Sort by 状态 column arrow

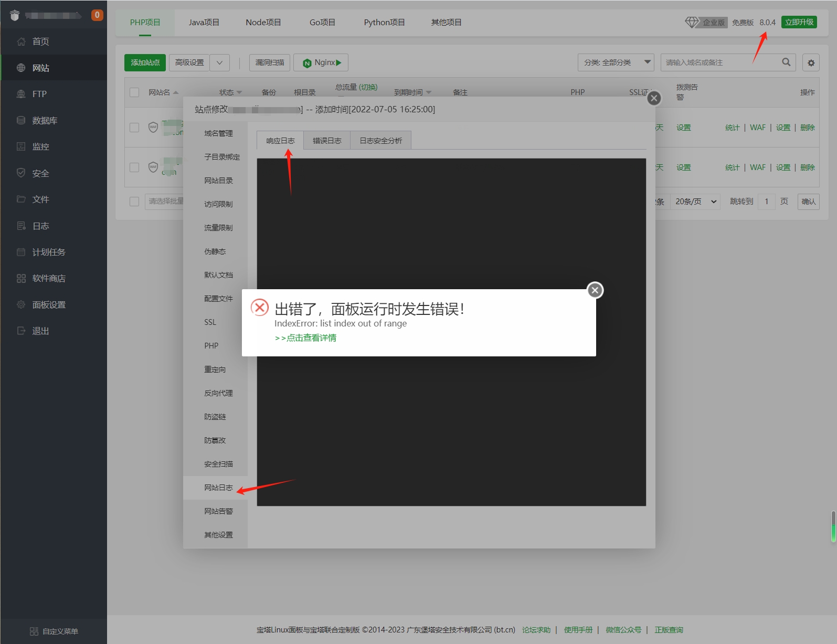point(239,92)
